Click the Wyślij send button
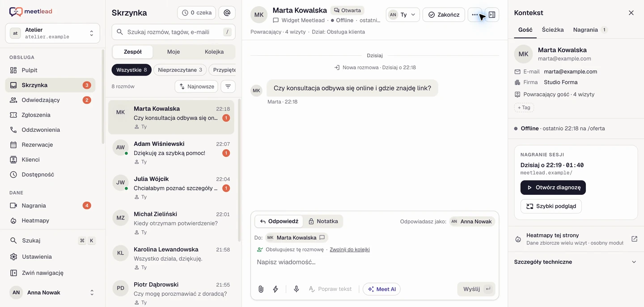The width and height of the screenshot is (644, 307). [x=476, y=289]
